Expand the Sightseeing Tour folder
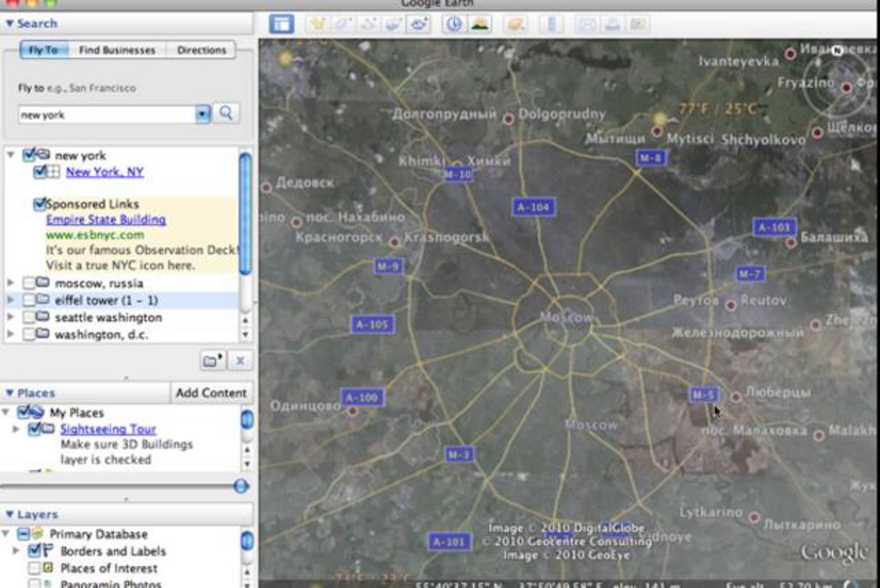Image resolution: width=880 pixels, height=588 pixels. click(16, 429)
